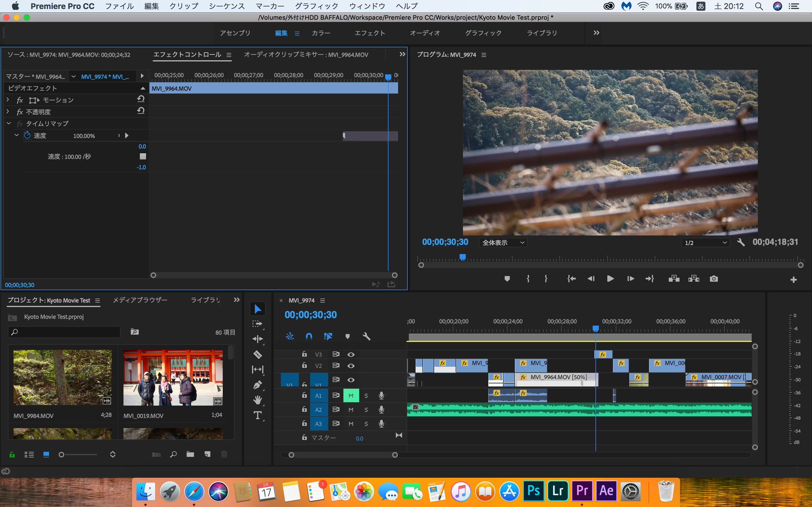Click the Export Frame camera icon
Screen dimensions: 812x507
(x=714, y=279)
